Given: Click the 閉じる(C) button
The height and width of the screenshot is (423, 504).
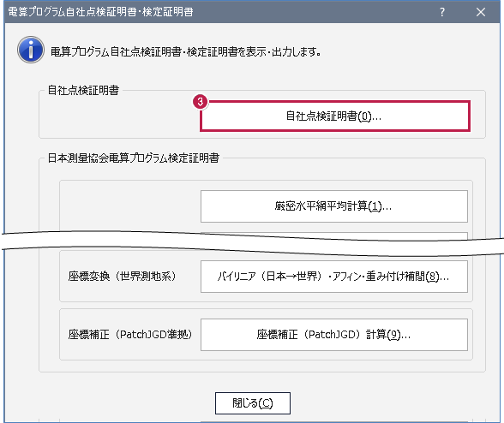Looking at the screenshot, I should click(253, 403).
